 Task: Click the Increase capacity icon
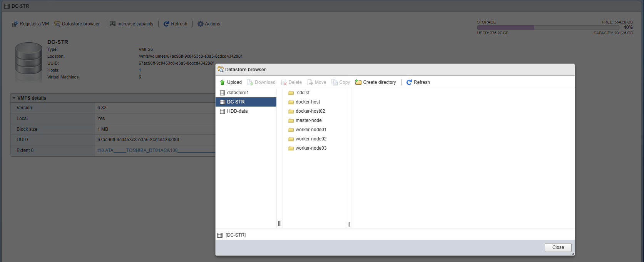(112, 24)
